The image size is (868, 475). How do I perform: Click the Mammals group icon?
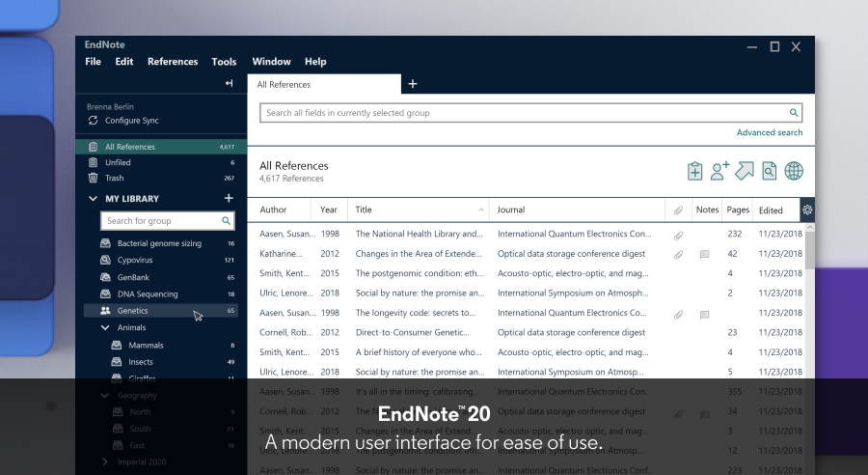[x=117, y=345]
